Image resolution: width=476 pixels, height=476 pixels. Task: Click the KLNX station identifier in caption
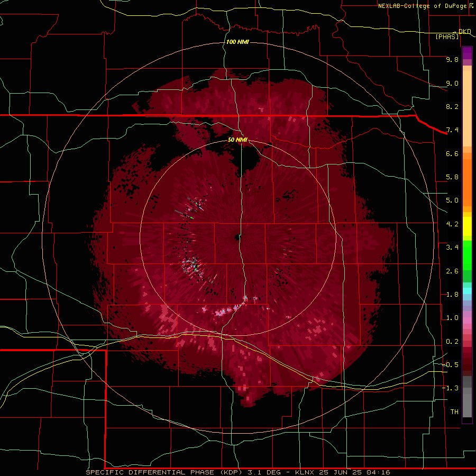305,472
